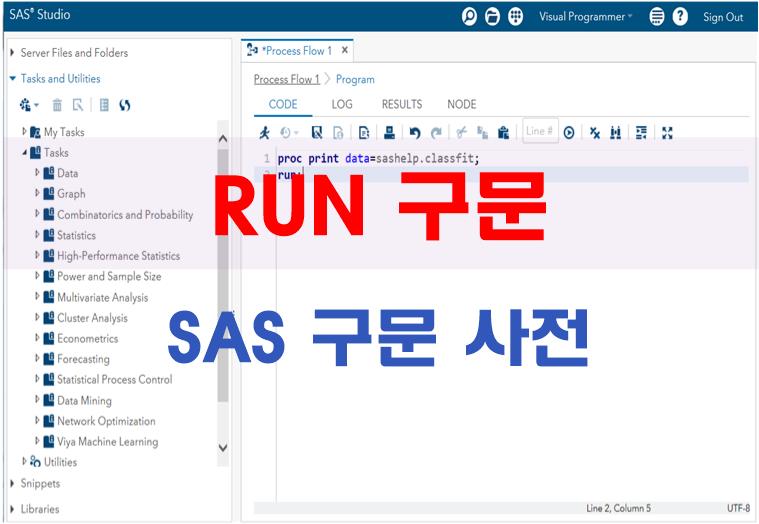This screenshot has height=524, width=759.
Task: Click the Sign Out link
Action: coord(723,17)
